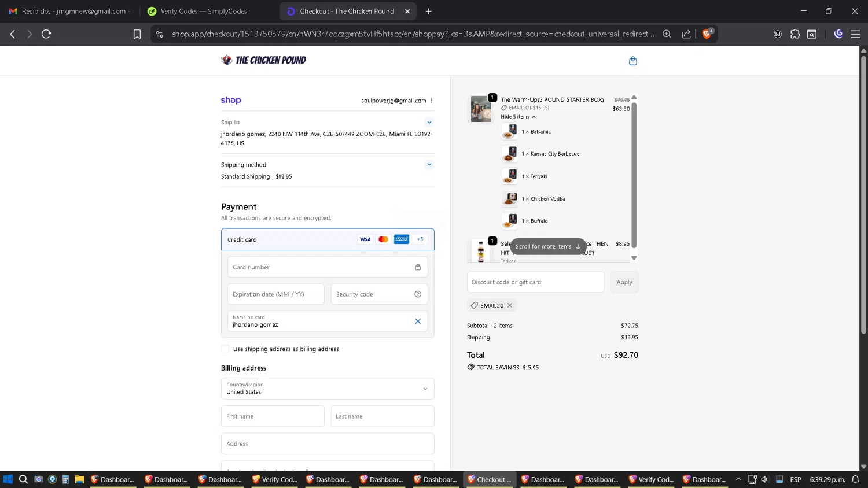
Task: Open browser extensions puzzle icon
Action: (x=795, y=34)
